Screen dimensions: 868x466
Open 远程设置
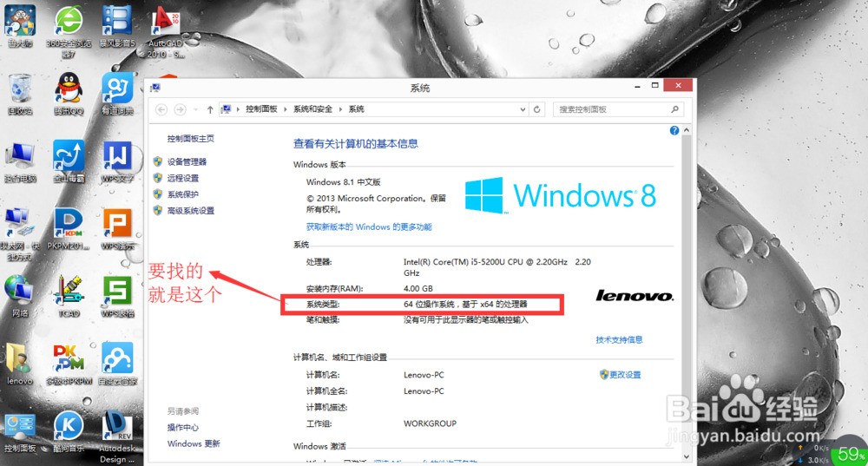182,178
